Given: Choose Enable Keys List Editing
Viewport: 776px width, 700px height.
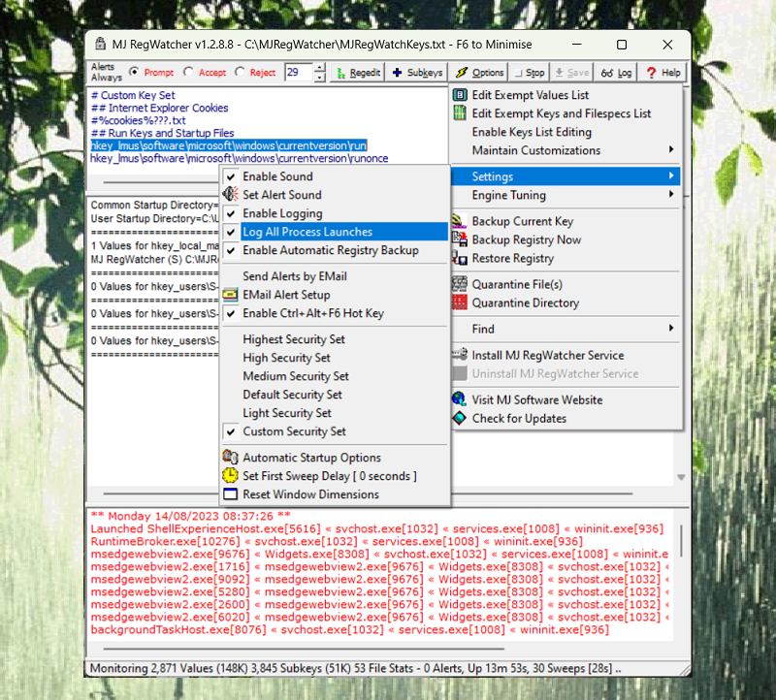Looking at the screenshot, I should click(566, 132).
